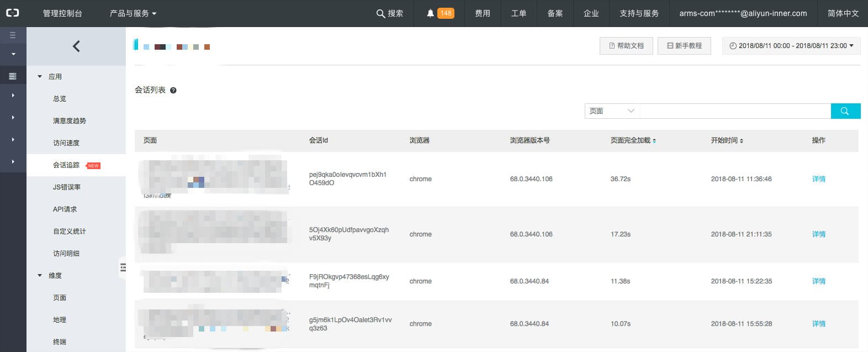Click load time value 36.72s
This screenshot has height=352, width=868.
point(621,179)
